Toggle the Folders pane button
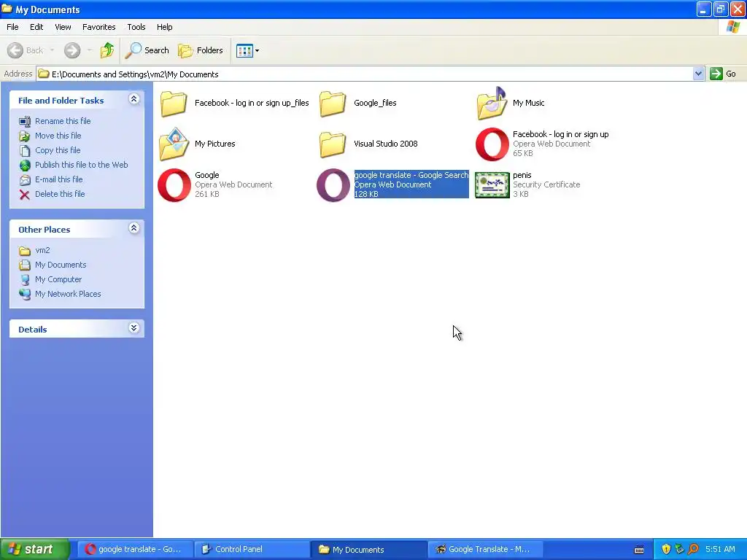 point(200,50)
